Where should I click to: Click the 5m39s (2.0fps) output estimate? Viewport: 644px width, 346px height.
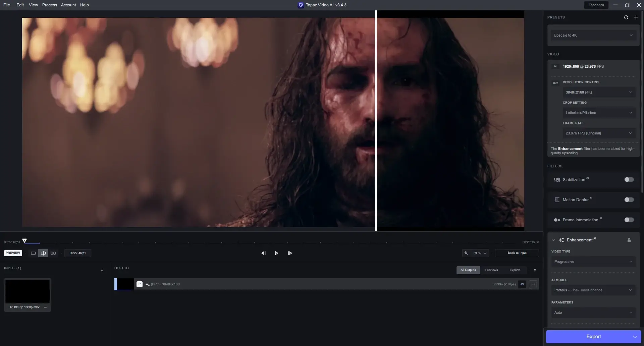coord(504,284)
